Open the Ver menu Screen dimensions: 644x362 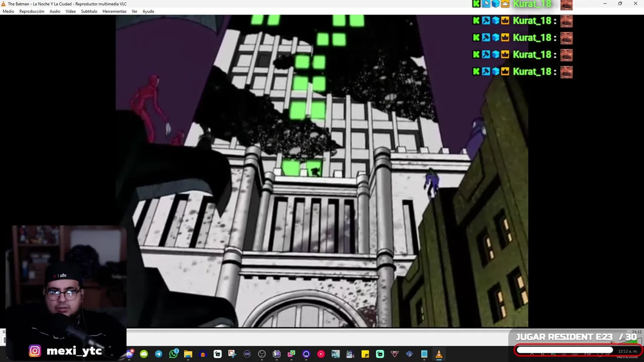(134, 11)
